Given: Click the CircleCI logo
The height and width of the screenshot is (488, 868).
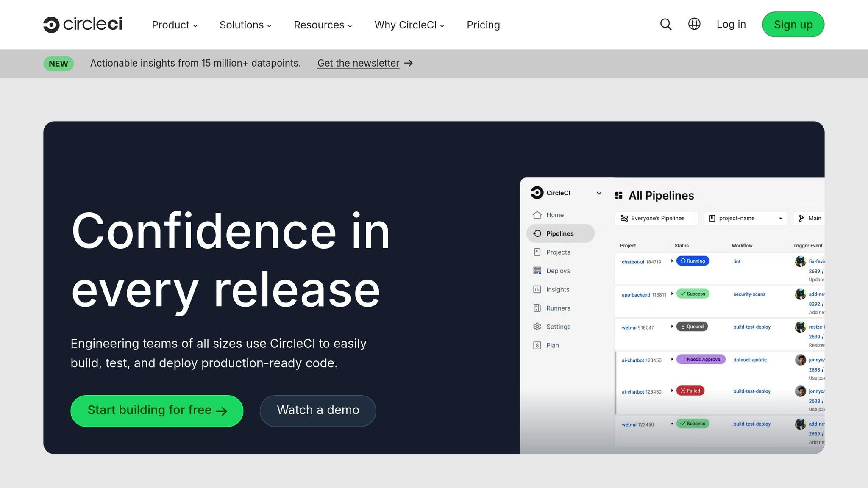Looking at the screenshot, I should tap(83, 24).
